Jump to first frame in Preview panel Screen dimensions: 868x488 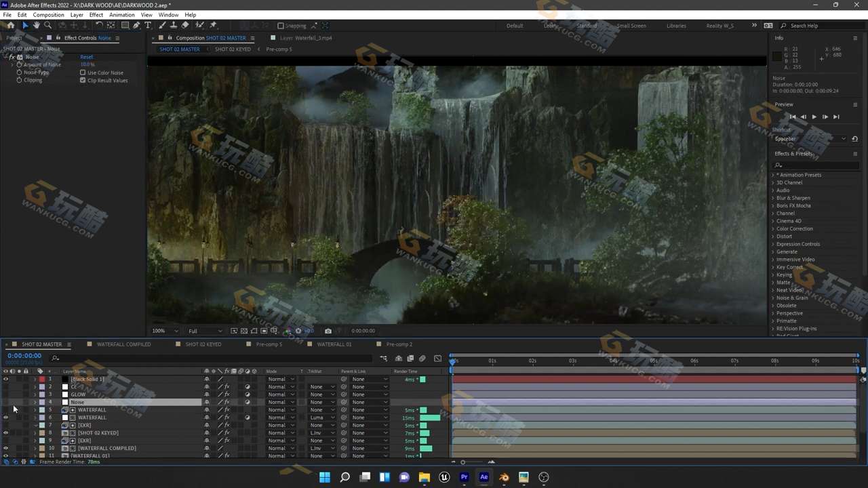click(x=792, y=117)
